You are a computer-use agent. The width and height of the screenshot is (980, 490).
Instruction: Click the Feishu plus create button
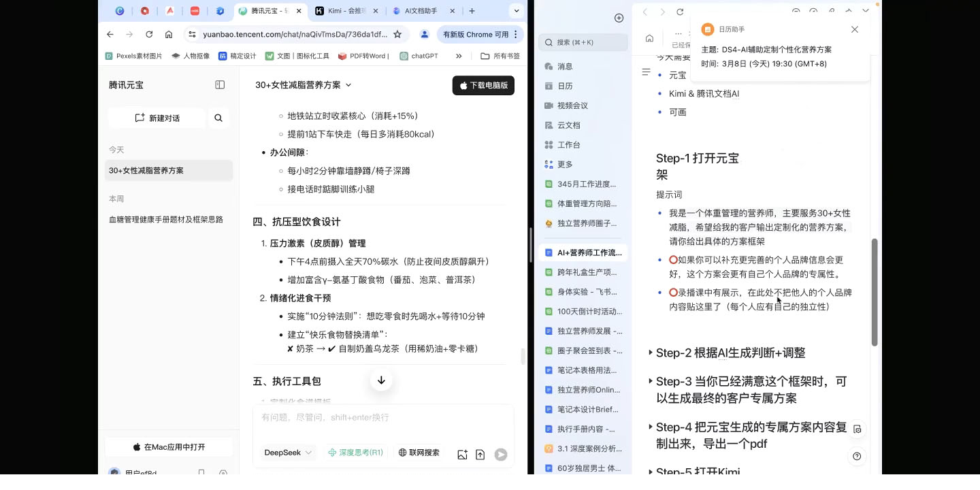coord(619,18)
